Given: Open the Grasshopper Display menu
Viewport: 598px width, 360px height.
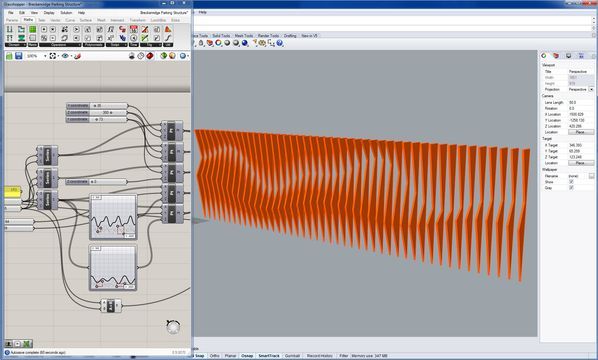Looking at the screenshot, I should [x=49, y=13].
